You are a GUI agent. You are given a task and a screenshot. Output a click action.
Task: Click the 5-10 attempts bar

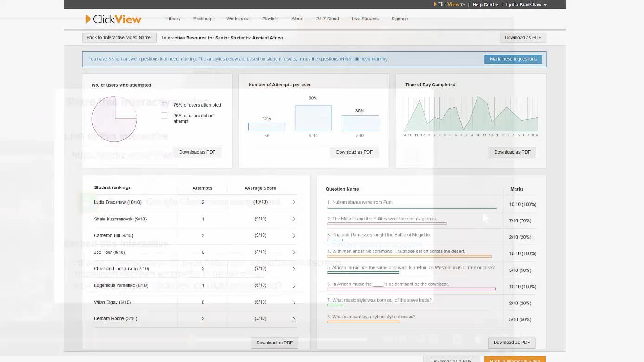click(313, 118)
